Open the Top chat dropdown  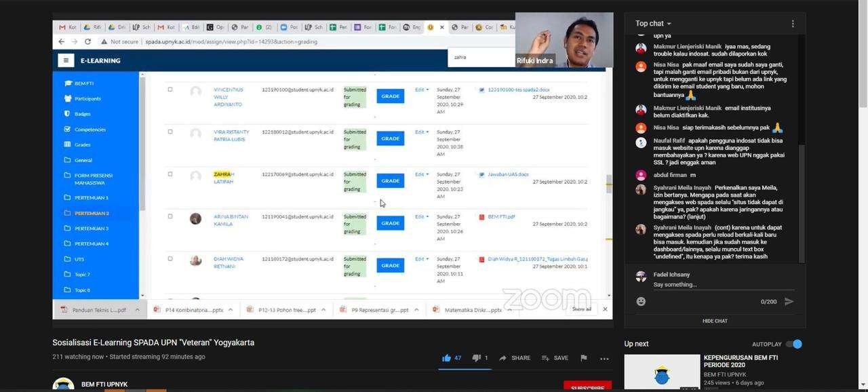coord(653,24)
